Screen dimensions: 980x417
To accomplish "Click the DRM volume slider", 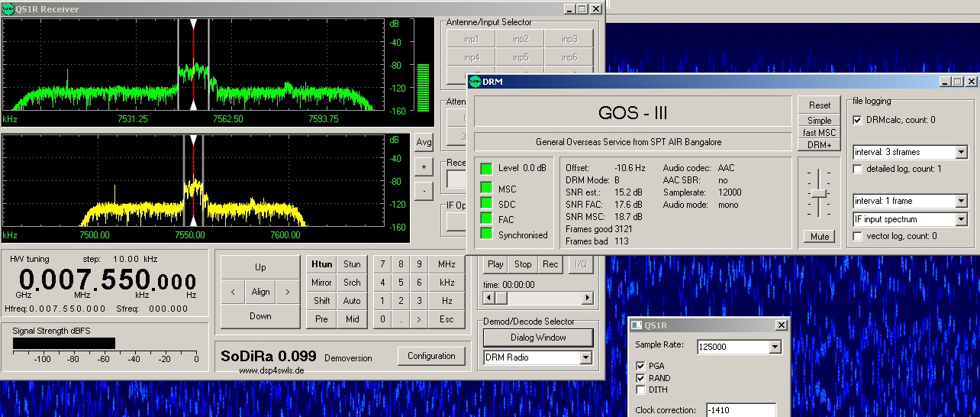I will coord(819,194).
